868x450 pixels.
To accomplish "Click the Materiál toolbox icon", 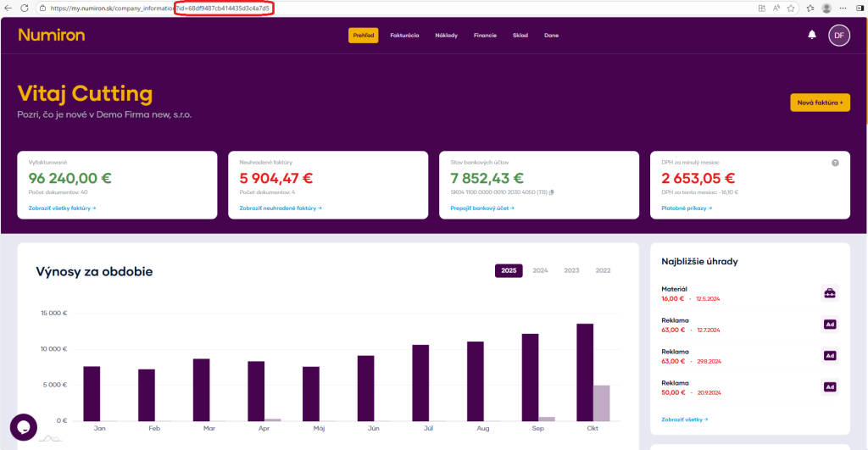I will pos(830,293).
